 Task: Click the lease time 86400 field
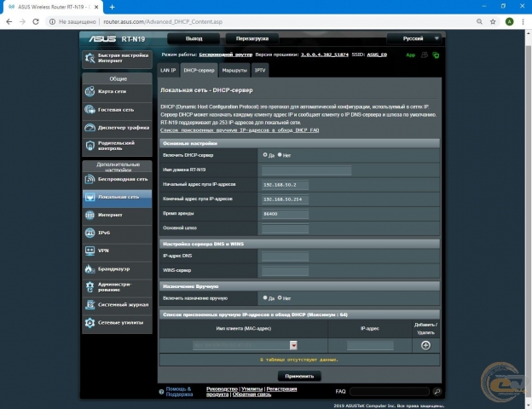285,214
